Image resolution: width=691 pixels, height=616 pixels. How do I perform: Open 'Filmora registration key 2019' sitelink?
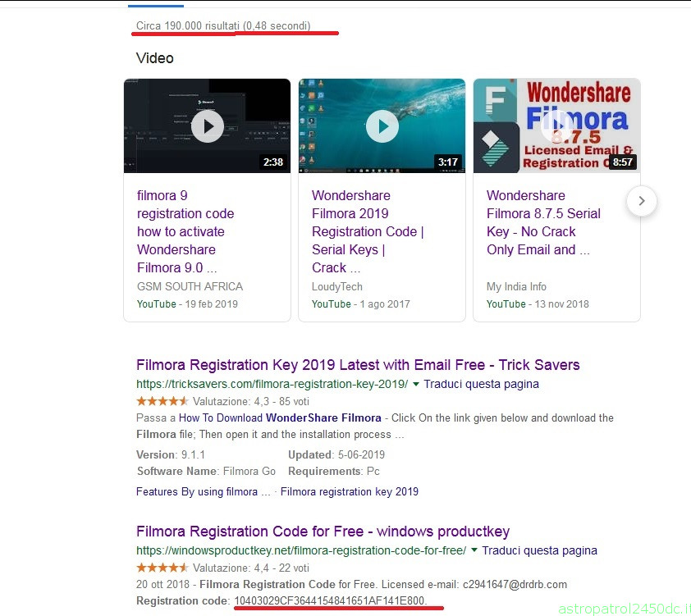[350, 492]
